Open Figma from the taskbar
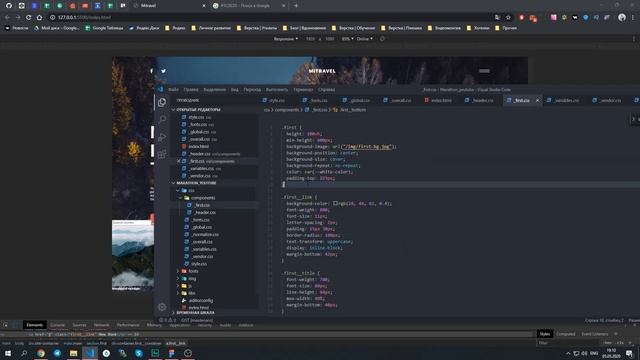 pyautogui.click(x=171, y=353)
